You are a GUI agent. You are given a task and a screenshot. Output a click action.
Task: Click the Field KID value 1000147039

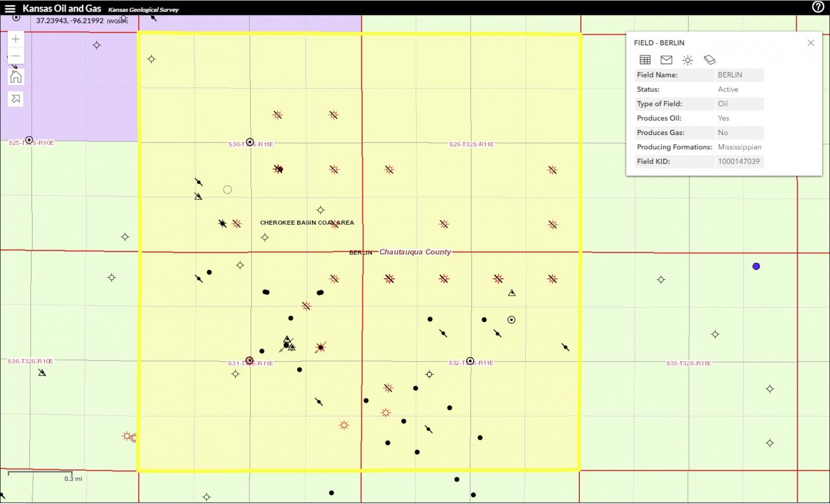739,162
